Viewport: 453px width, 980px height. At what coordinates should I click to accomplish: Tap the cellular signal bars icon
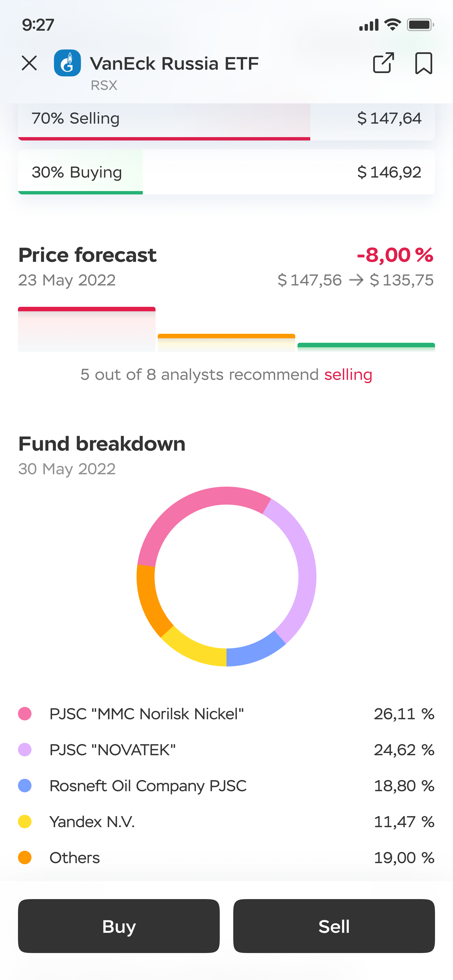(369, 25)
